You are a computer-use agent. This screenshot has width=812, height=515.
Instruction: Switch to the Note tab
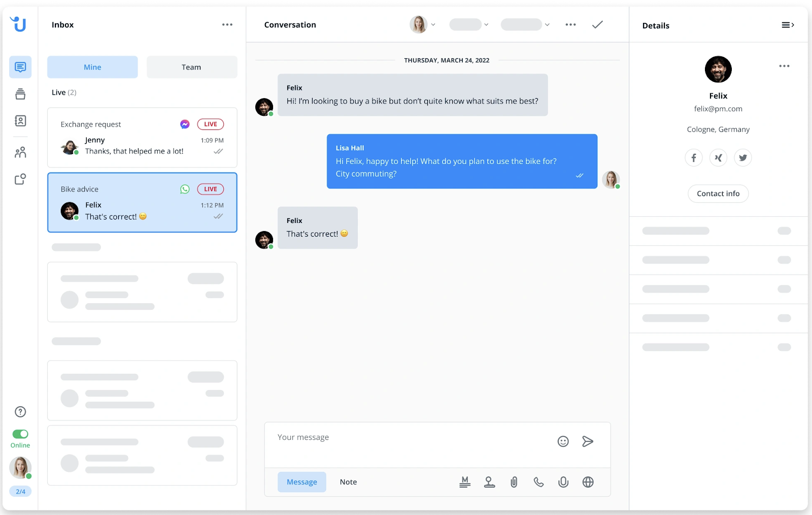pos(348,482)
